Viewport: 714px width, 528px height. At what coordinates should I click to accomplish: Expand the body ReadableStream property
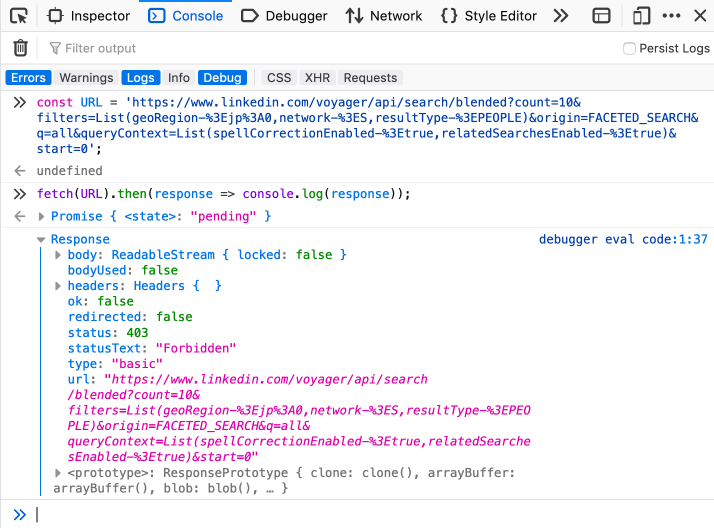click(58, 255)
